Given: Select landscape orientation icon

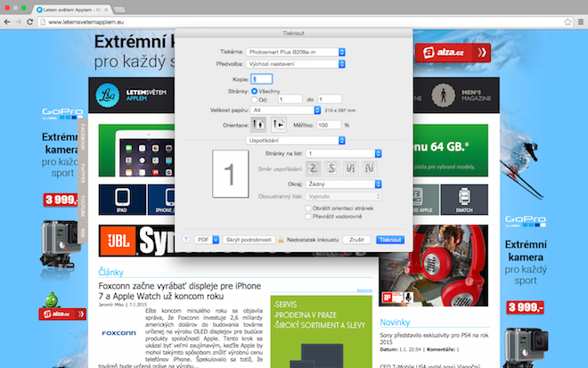Looking at the screenshot, I should coord(279,125).
